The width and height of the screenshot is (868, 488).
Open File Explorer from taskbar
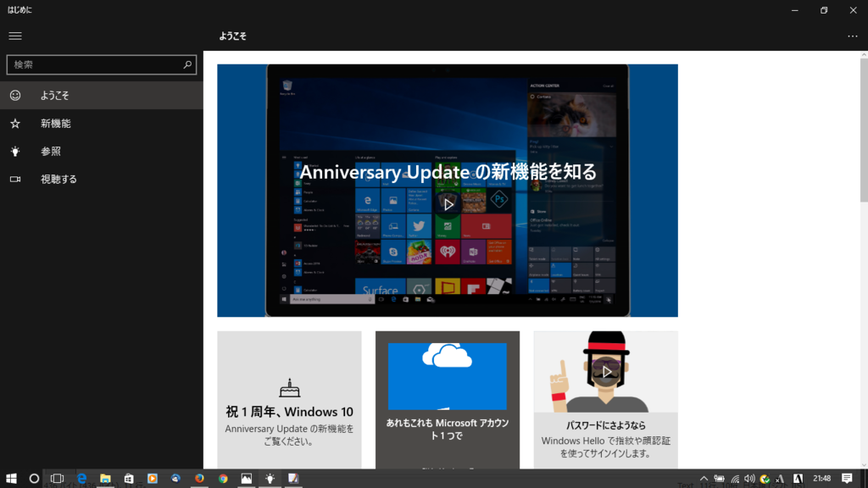tap(105, 479)
